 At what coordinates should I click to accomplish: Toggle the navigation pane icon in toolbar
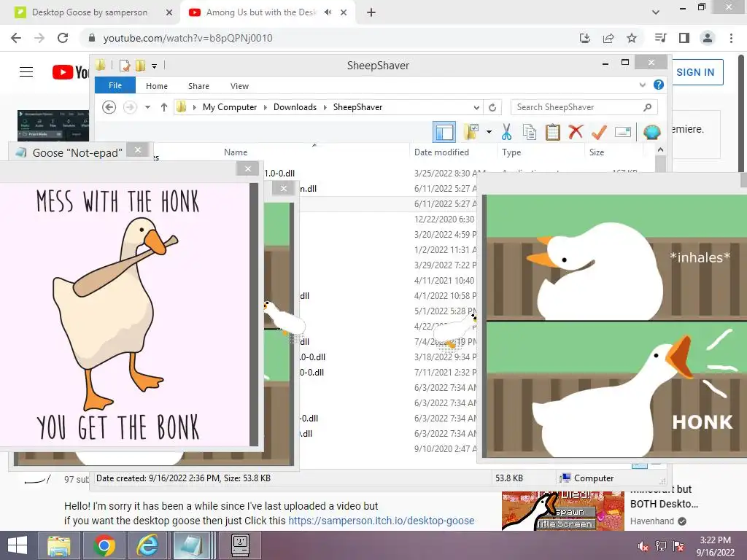[444, 132]
